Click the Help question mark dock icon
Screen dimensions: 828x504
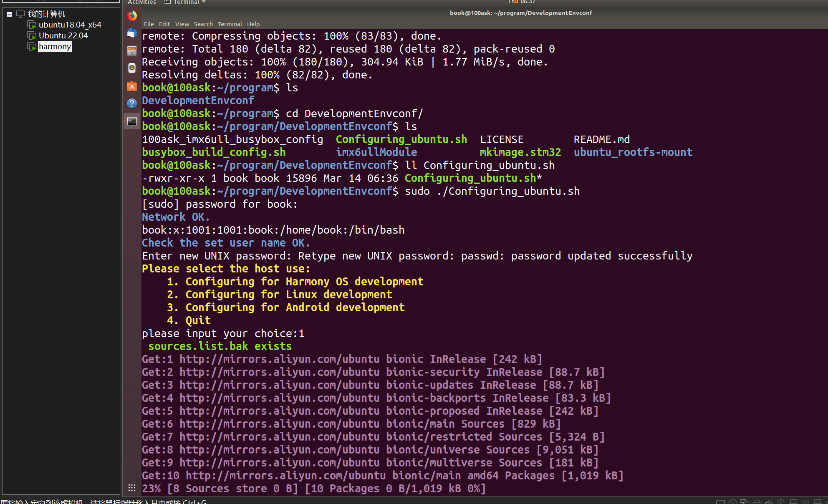(x=132, y=103)
